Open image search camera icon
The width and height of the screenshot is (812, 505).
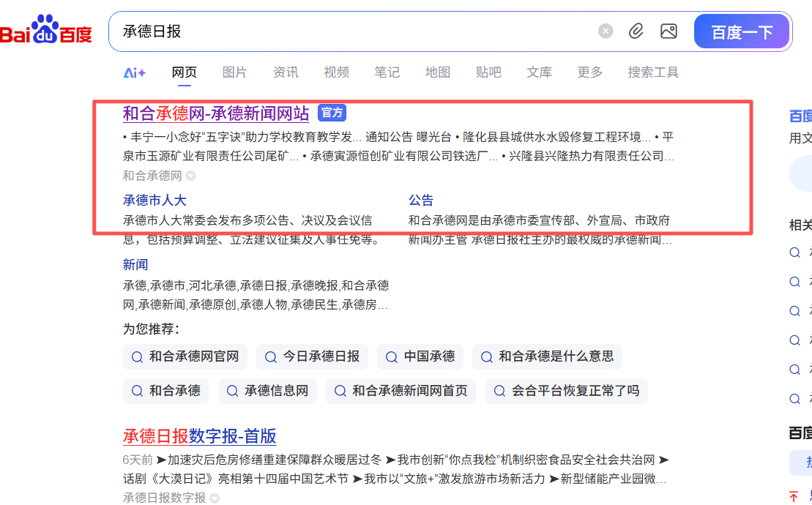pyautogui.click(x=668, y=31)
